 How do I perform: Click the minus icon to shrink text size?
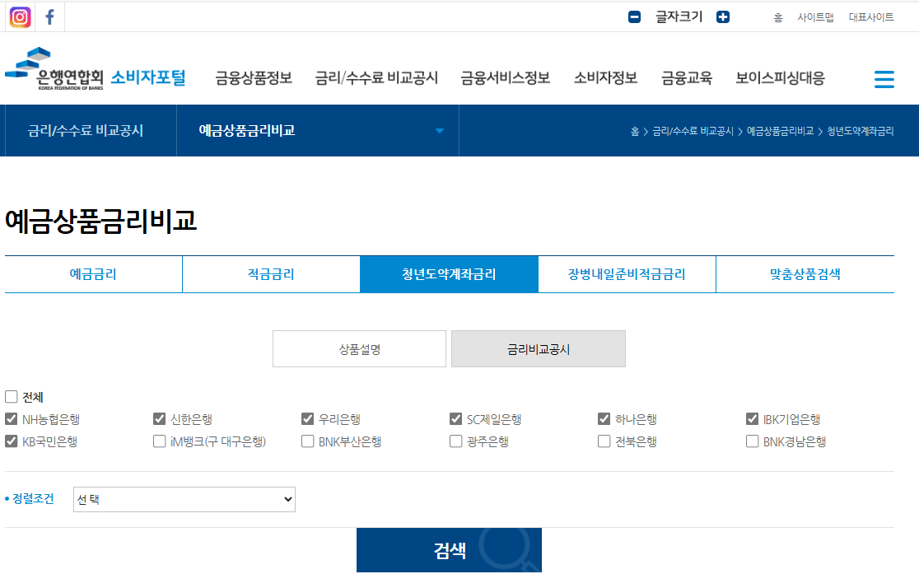click(633, 16)
